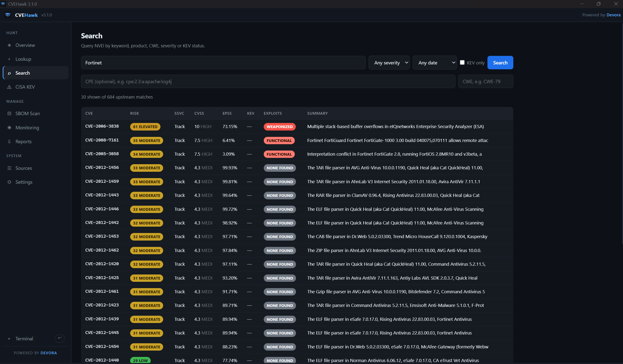
Task: Open the SBOM Scan page
Action: pos(36,114)
